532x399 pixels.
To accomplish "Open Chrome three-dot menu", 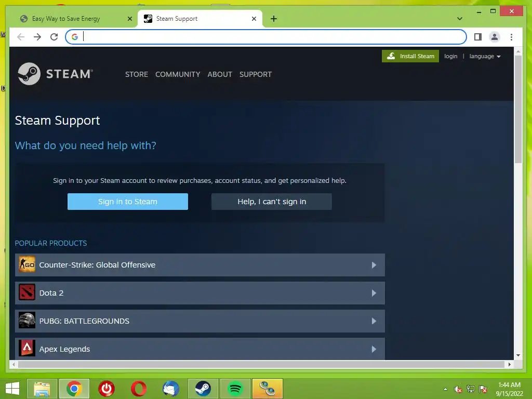I will (511, 37).
